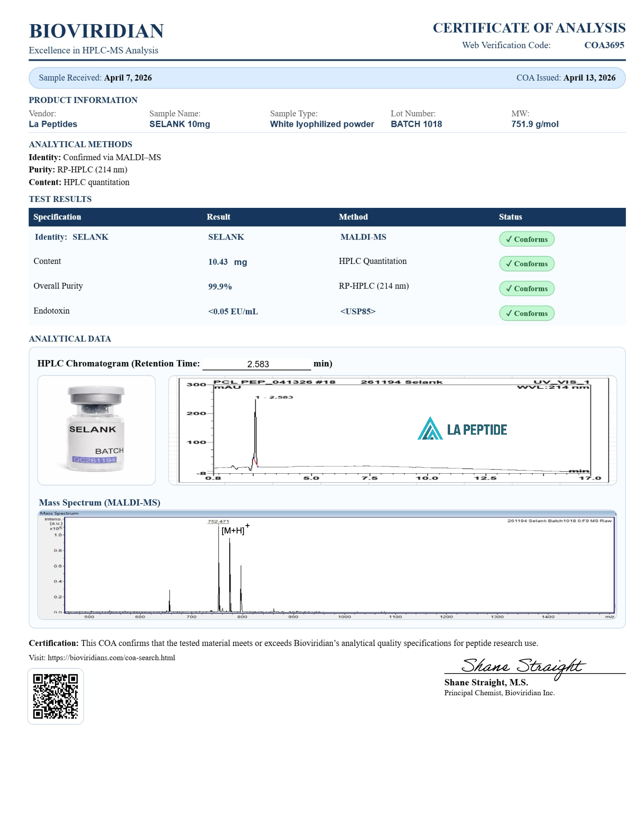644x833 pixels.
Task: Click the Conforms badge for Overall Purity
Action: [x=527, y=289]
